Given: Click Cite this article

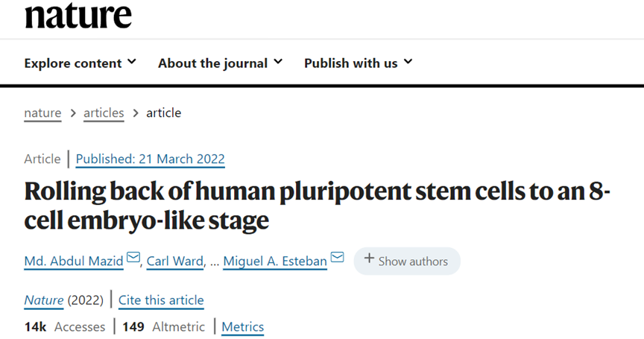Looking at the screenshot, I should coord(161,300).
